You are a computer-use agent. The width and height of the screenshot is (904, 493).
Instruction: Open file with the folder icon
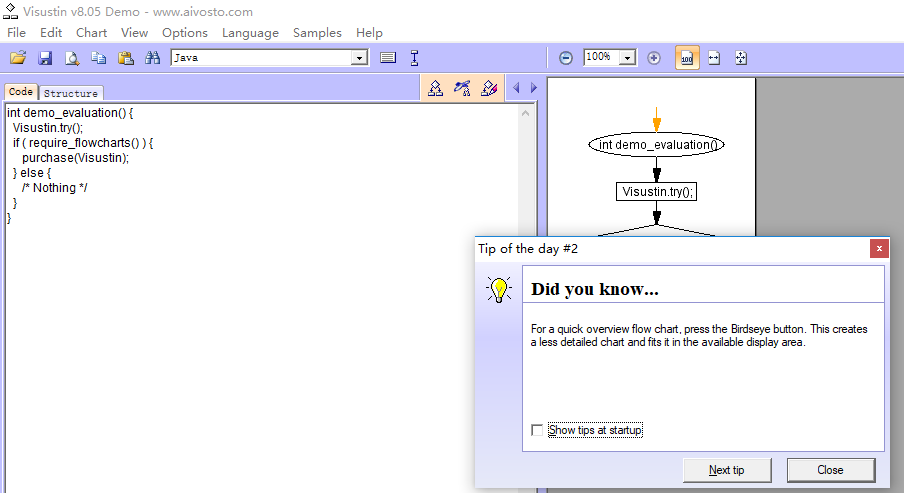[x=18, y=58]
